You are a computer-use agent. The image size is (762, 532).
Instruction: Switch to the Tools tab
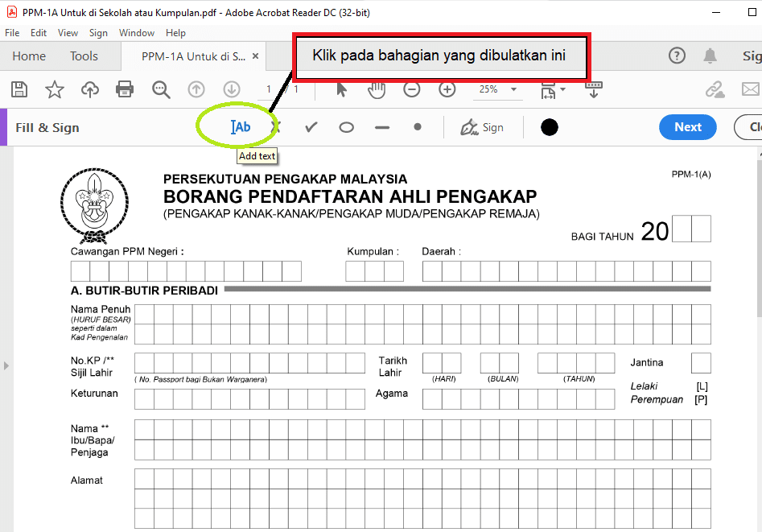(84, 56)
